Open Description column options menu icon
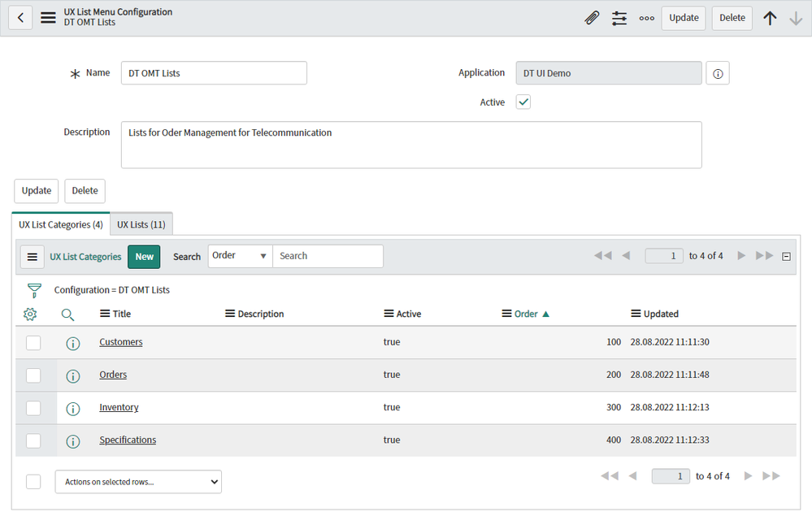This screenshot has width=812, height=516. coord(230,314)
